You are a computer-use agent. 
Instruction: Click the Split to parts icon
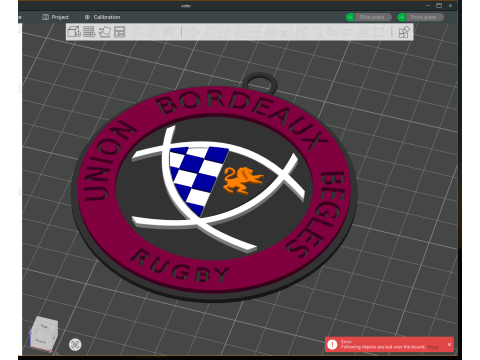click(x=153, y=32)
